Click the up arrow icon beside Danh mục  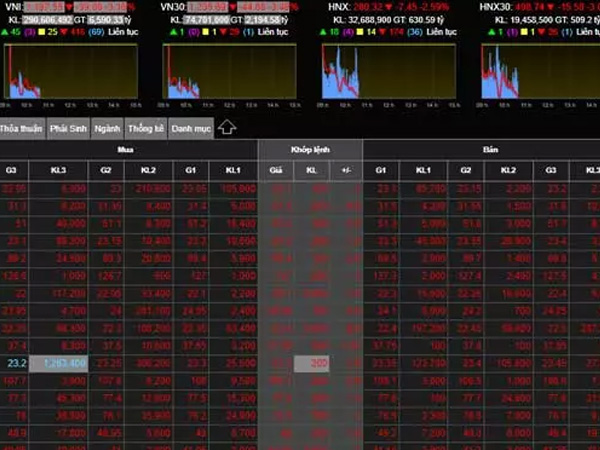tap(227, 127)
